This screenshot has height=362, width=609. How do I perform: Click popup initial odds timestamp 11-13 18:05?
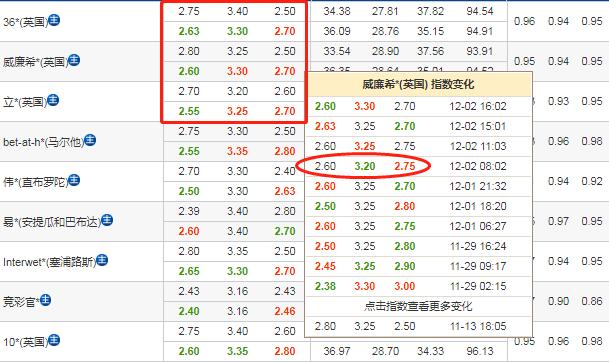point(478,326)
